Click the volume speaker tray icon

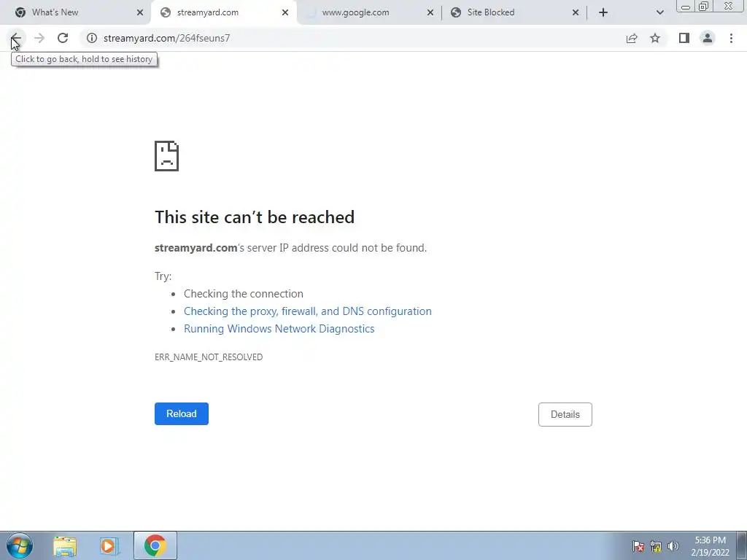[673, 546]
